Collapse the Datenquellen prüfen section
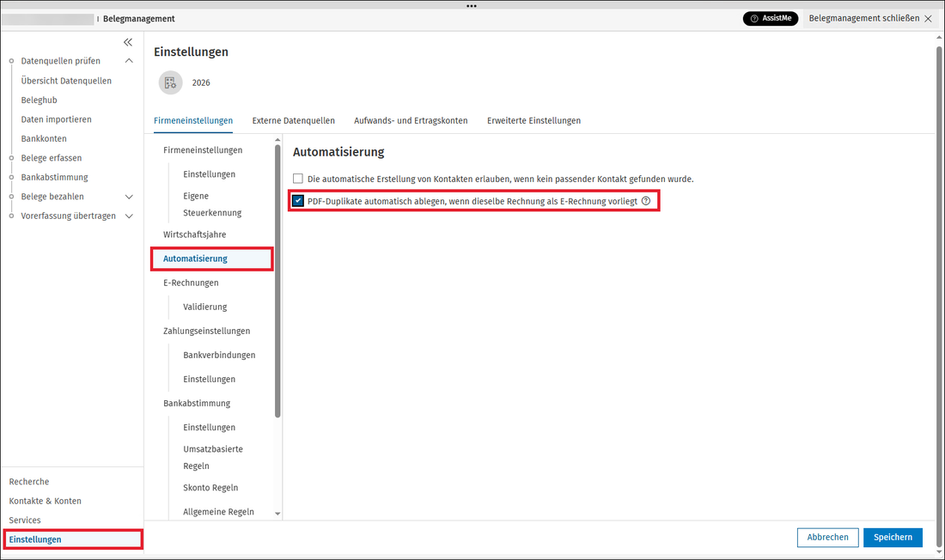 pyautogui.click(x=129, y=61)
